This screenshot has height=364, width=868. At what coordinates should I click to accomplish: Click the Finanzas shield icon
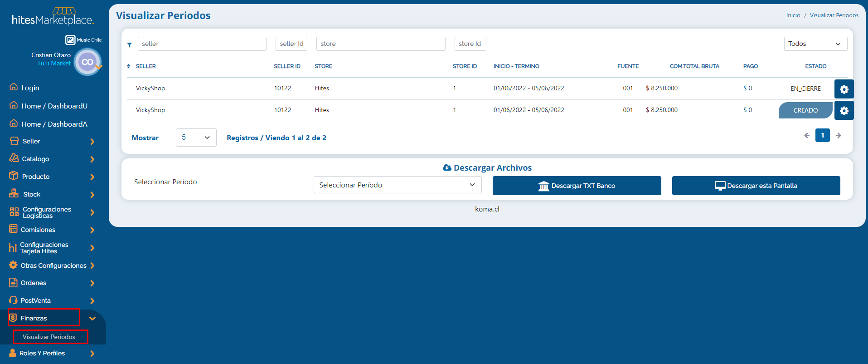13,318
